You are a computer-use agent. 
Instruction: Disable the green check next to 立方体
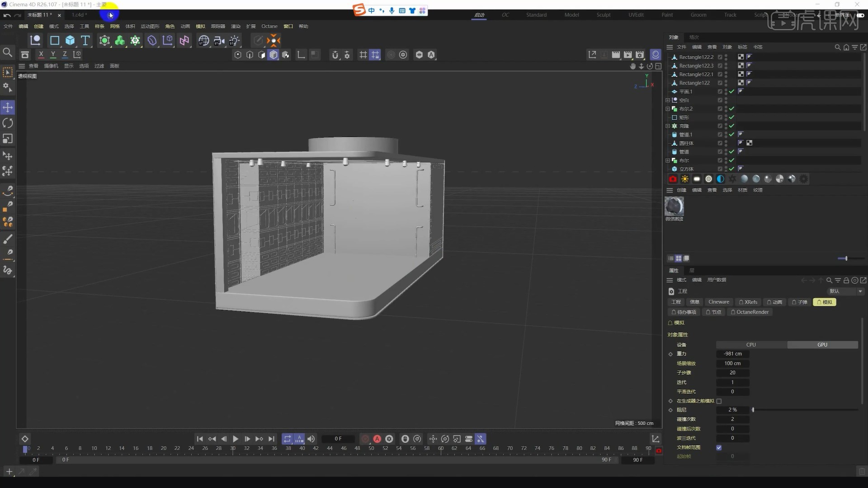(731, 169)
